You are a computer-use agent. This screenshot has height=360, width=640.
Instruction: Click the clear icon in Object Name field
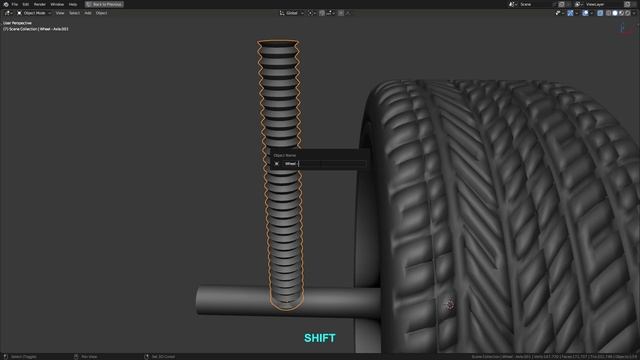coord(277,164)
